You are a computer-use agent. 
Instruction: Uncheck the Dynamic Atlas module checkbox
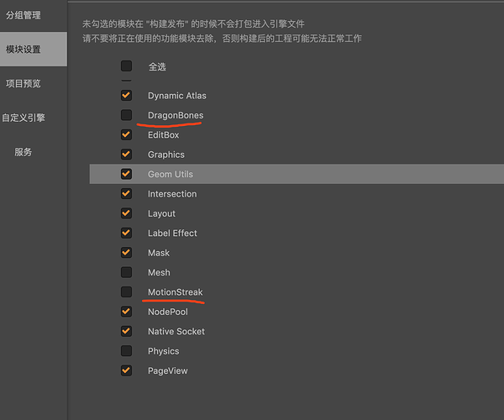tap(126, 96)
